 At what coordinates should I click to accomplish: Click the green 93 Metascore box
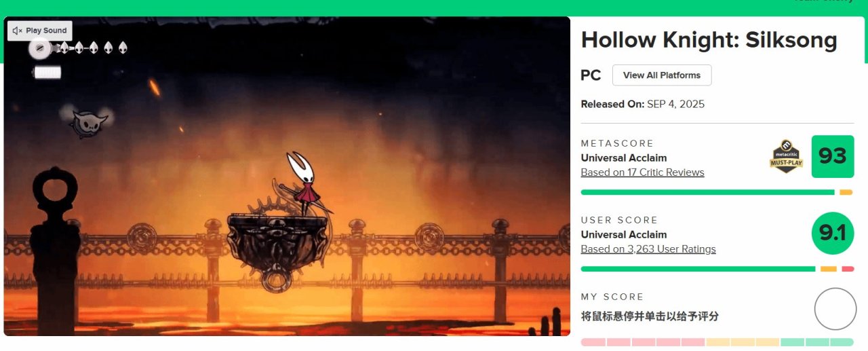(x=833, y=157)
